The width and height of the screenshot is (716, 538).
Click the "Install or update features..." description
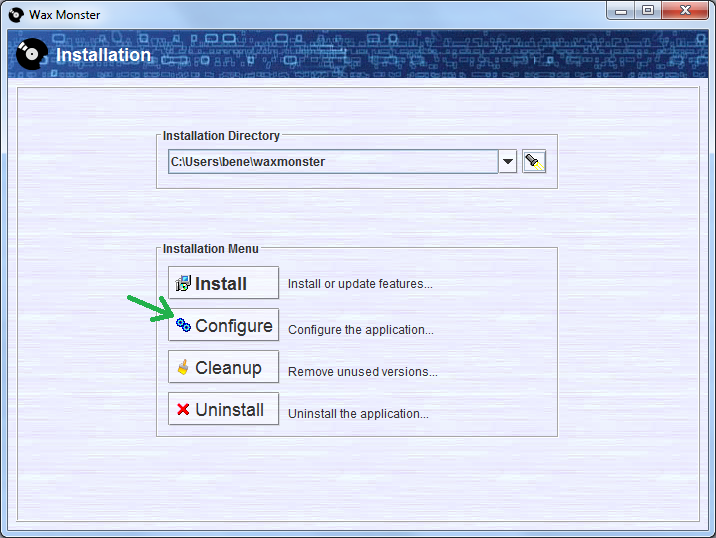(x=360, y=284)
